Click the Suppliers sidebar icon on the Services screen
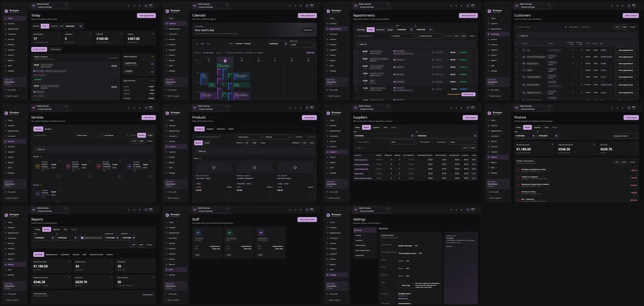 6,152
